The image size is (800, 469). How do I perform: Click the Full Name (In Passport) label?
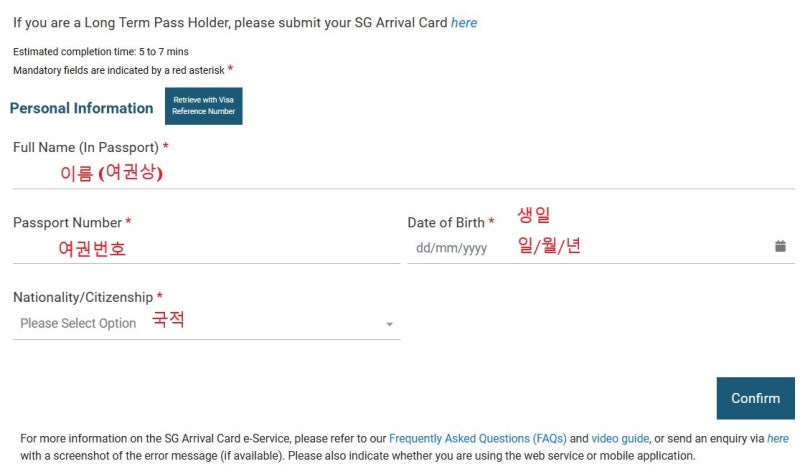click(86, 147)
